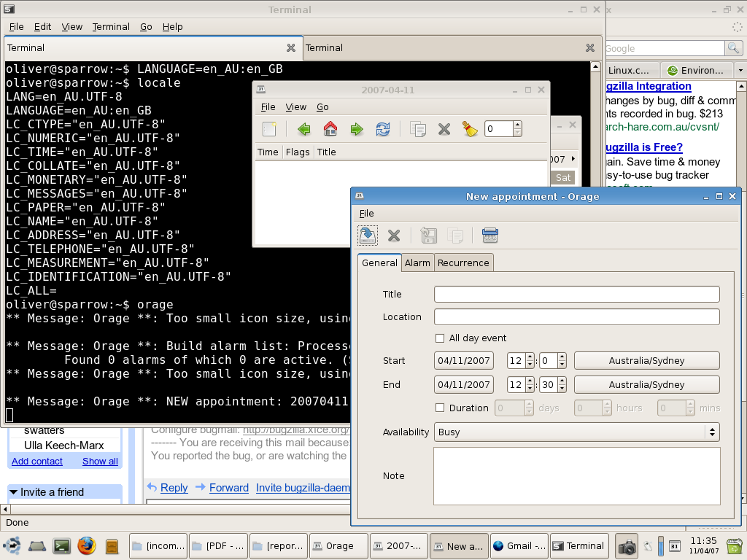This screenshot has height=560, width=747.
Task: Collapse the Invite a friend section
Action: [13, 492]
